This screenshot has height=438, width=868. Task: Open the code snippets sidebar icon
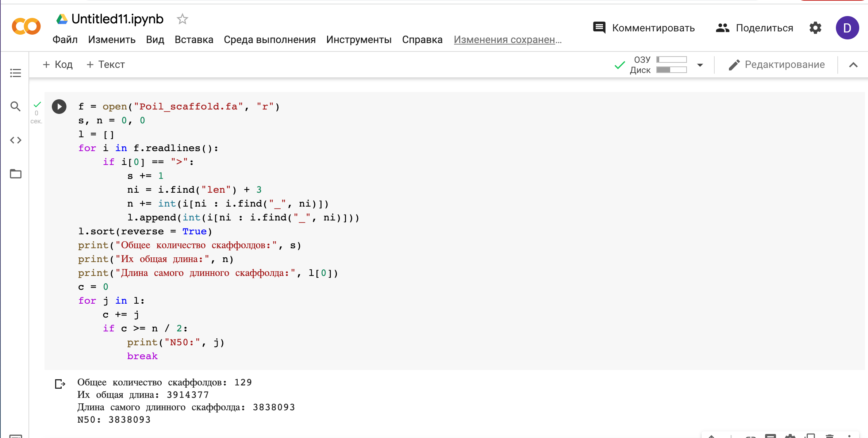(x=15, y=140)
